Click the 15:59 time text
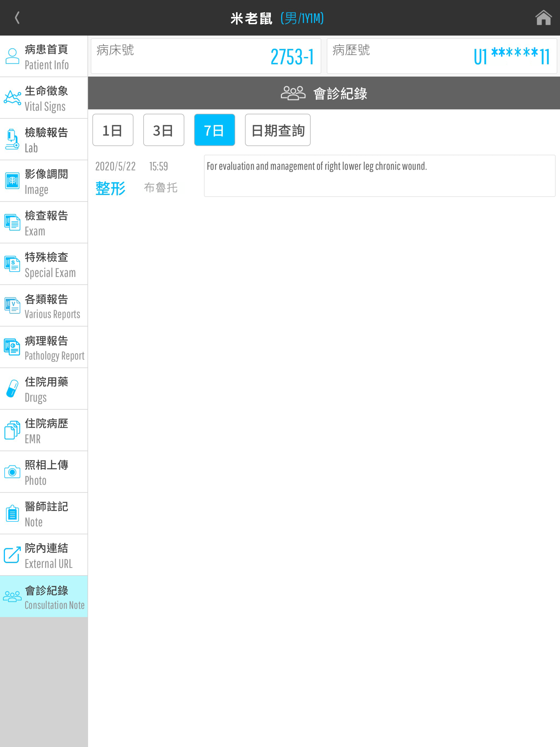 point(158,166)
